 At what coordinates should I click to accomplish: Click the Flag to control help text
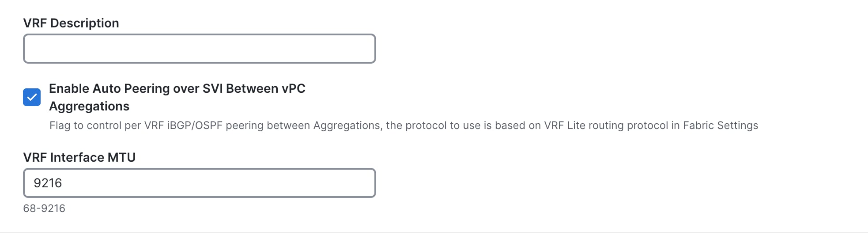tap(88, 125)
